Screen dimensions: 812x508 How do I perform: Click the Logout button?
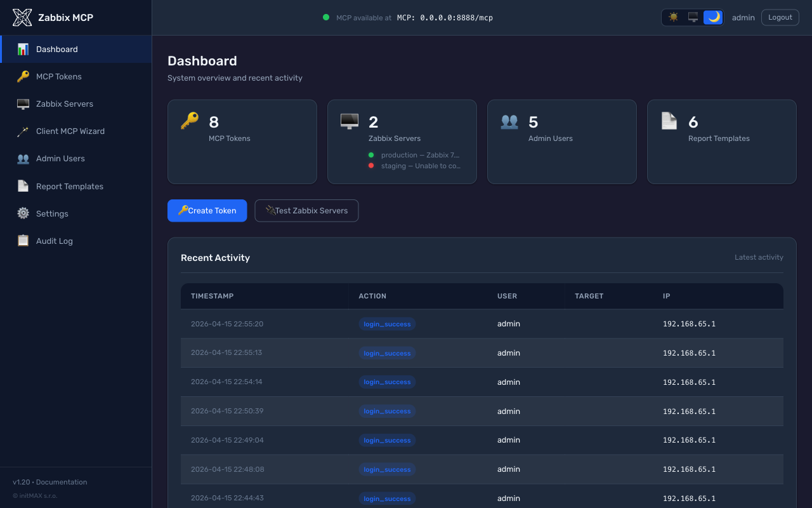pos(780,17)
